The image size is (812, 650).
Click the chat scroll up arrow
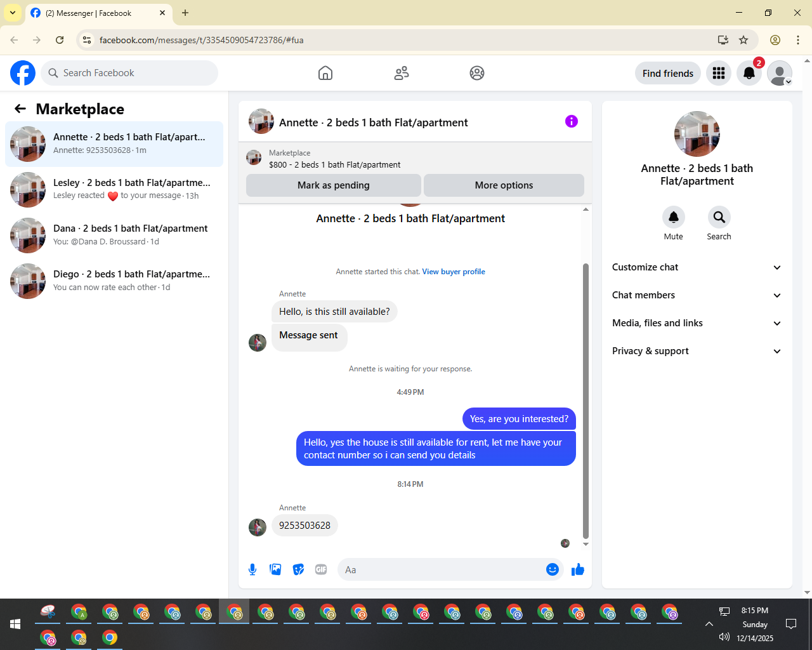pos(586,209)
